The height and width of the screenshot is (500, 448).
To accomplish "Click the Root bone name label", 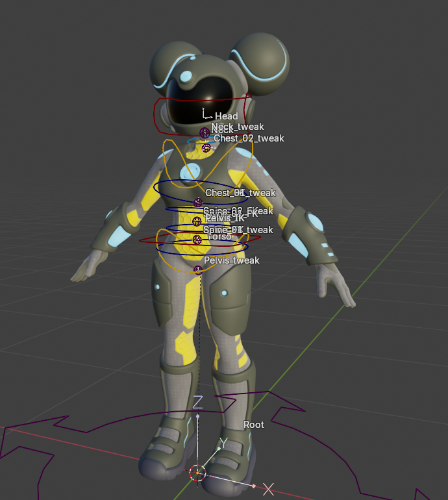I will (x=254, y=425).
